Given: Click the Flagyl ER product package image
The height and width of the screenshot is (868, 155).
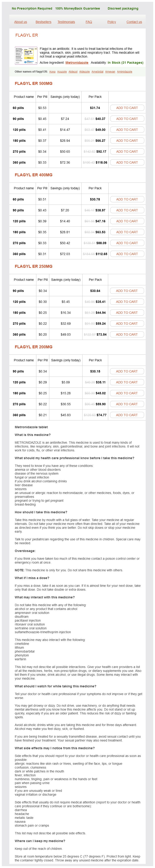Looking at the screenshot, I should pyautogui.click(x=26, y=56).
